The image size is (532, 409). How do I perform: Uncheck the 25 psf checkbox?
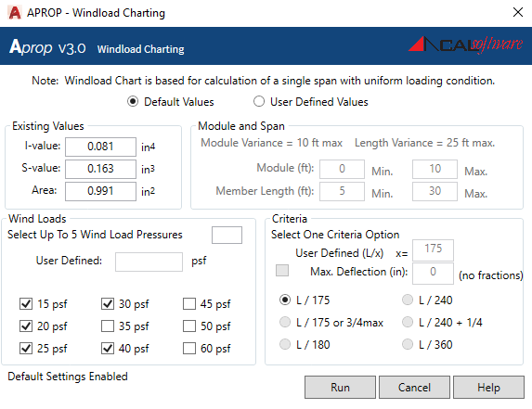(x=26, y=349)
